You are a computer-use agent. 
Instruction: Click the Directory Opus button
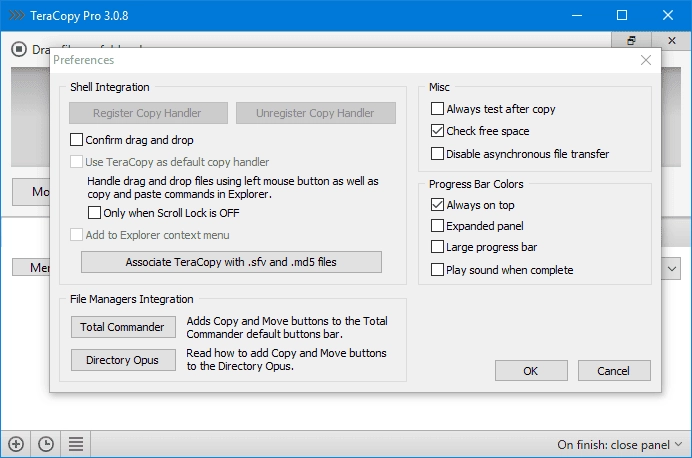coord(123,360)
